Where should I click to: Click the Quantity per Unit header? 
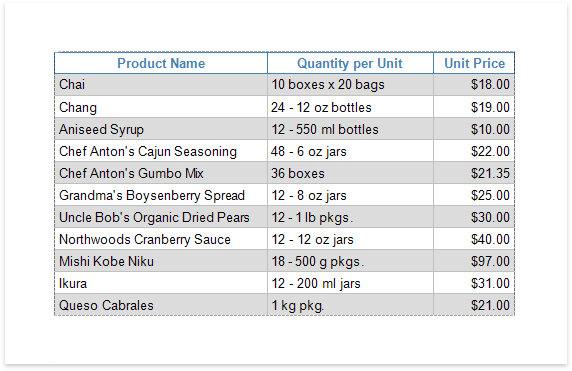pyautogui.click(x=350, y=63)
